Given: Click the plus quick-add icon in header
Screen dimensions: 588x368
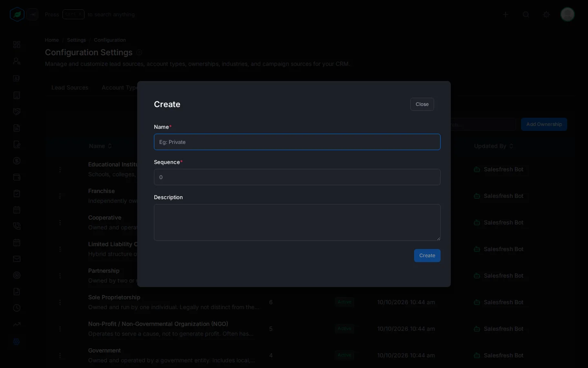Looking at the screenshot, I should (506, 15).
